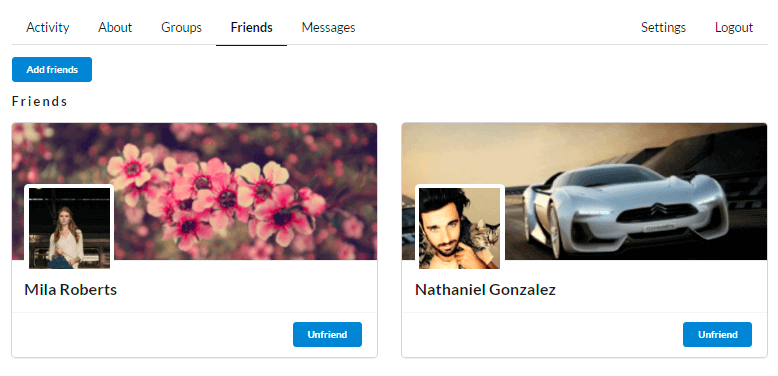Click the Add friends button
Screen dimensions: 778x376
pyautogui.click(x=52, y=69)
